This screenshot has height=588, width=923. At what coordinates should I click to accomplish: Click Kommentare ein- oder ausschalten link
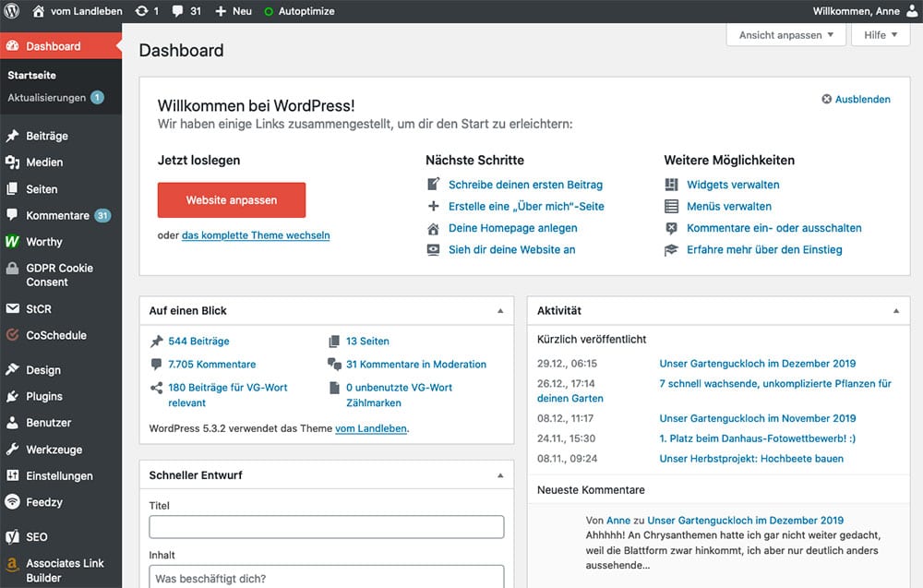(774, 228)
